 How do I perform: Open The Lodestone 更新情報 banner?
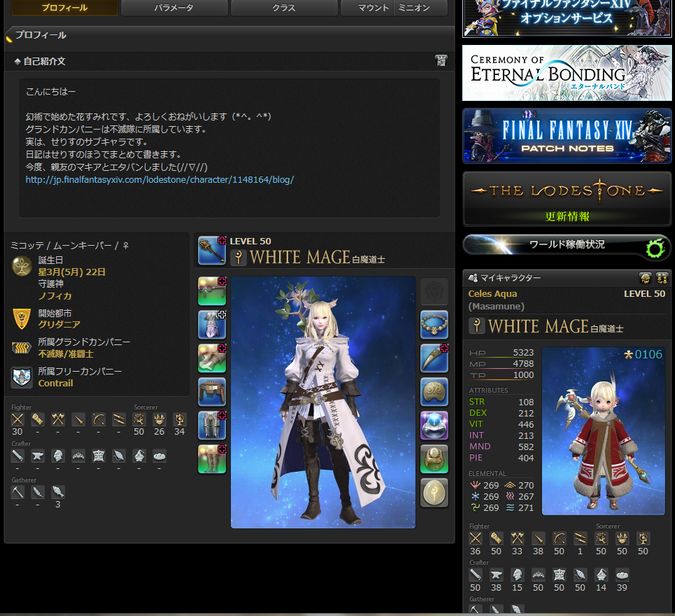coord(567,199)
